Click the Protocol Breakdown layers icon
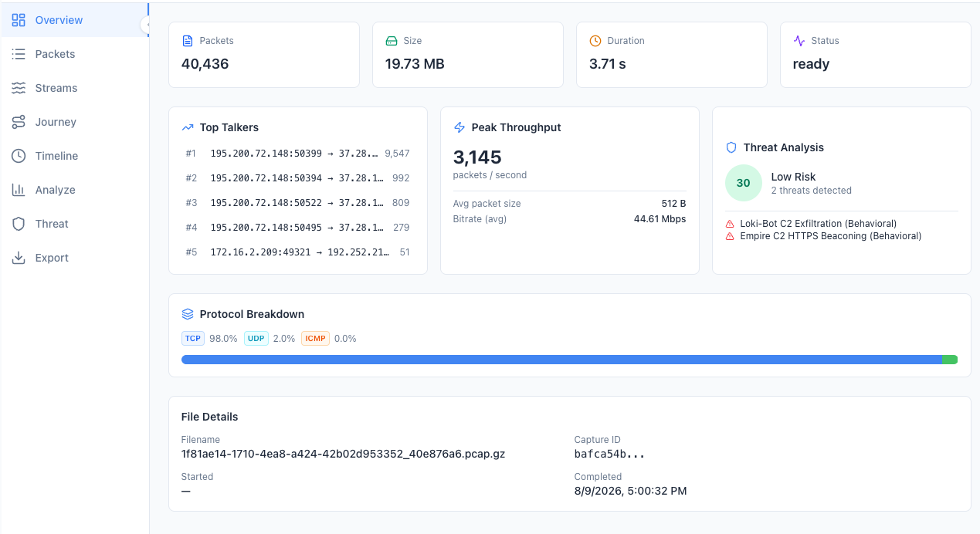 tap(188, 314)
